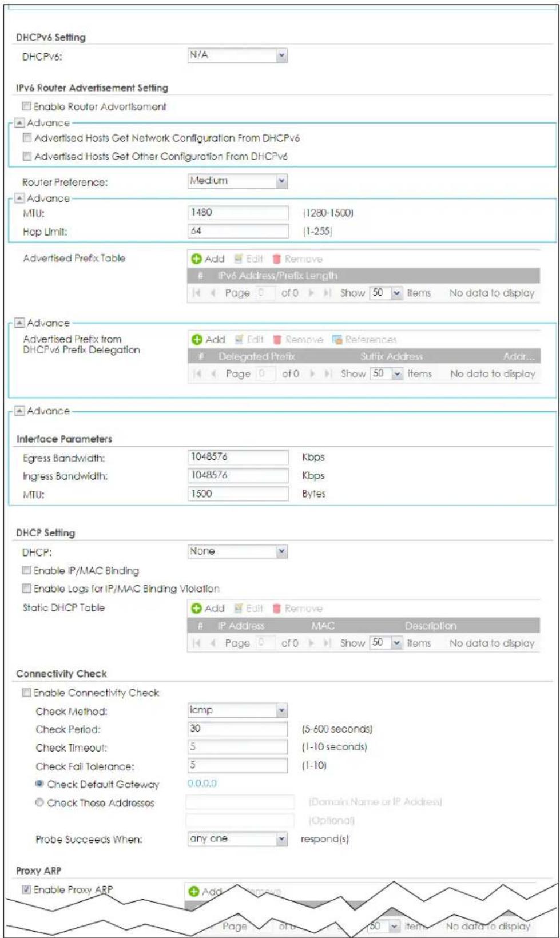This screenshot has width=560, height=938.
Task: Click the MAC column header in Static DHCP Table
Action: pyautogui.click(x=323, y=626)
